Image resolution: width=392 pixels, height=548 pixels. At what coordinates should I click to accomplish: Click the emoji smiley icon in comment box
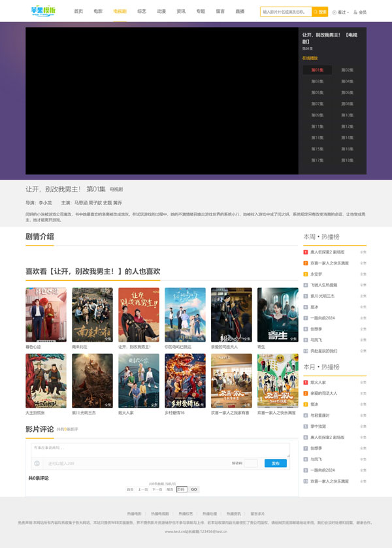tap(37, 463)
